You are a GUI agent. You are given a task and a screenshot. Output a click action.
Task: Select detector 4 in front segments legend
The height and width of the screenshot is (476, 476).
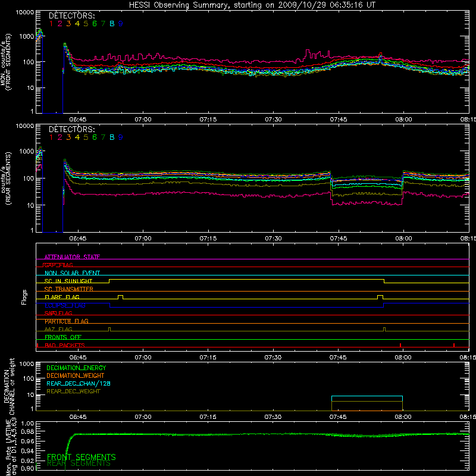pos(77,24)
